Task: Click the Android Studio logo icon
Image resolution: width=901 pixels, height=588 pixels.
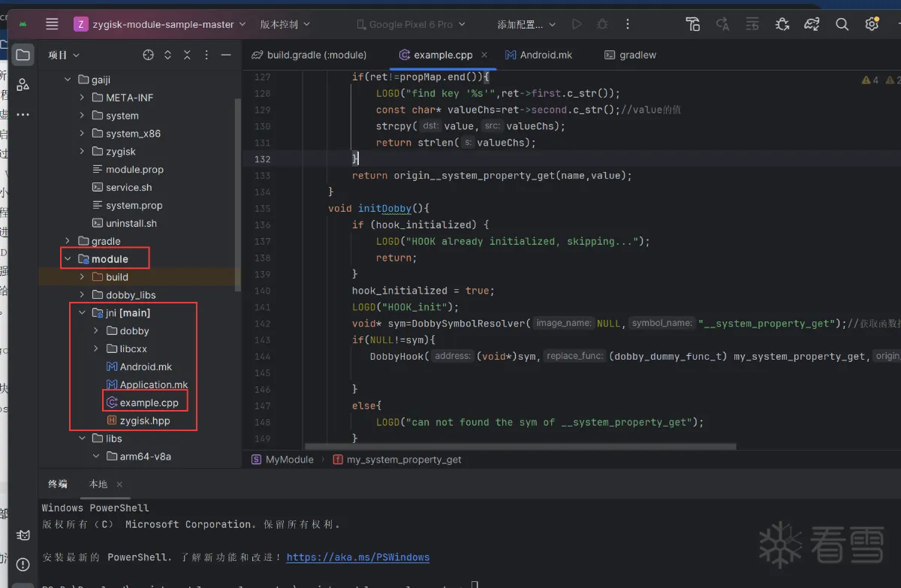Action: [23, 24]
